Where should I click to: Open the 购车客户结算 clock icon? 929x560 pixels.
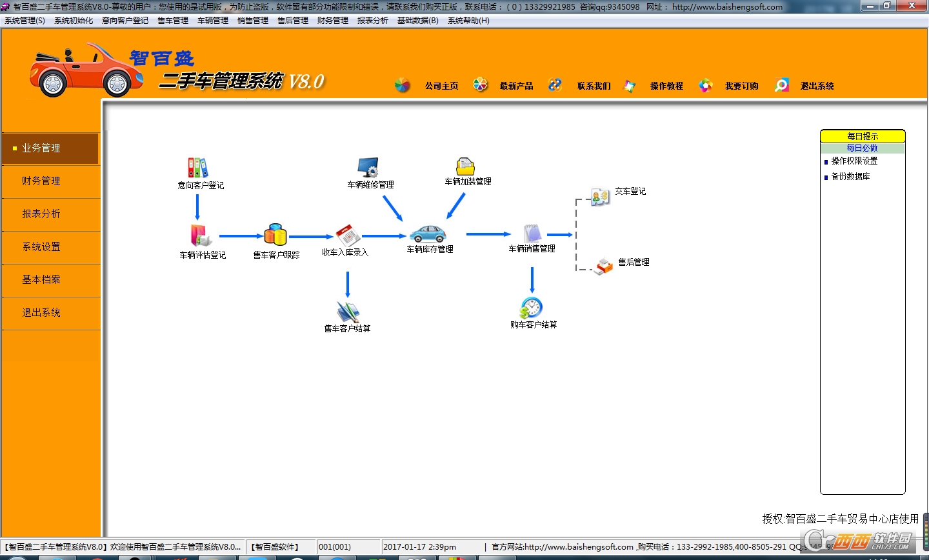click(x=531, y=308)
